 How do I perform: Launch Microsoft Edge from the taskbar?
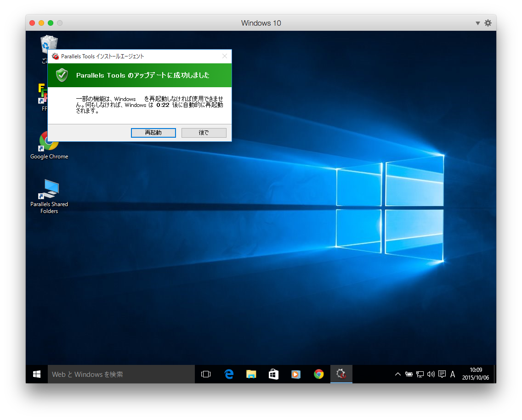point(229,374)
